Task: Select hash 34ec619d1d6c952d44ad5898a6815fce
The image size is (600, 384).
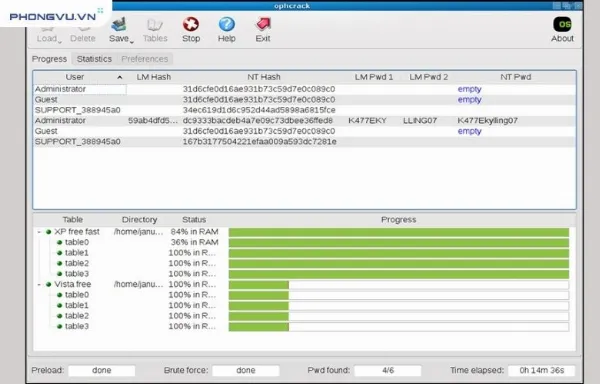Action: coord(259,110)
